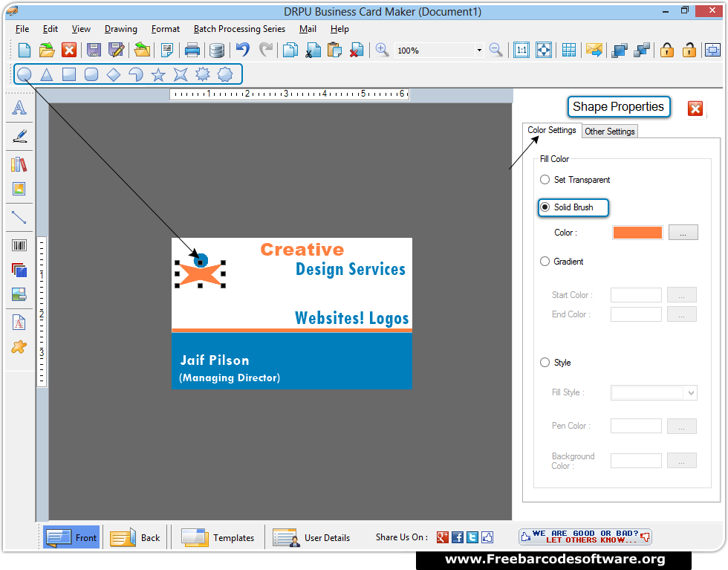Select the Barcode tool in sidebar

click(x=19, y=245)
